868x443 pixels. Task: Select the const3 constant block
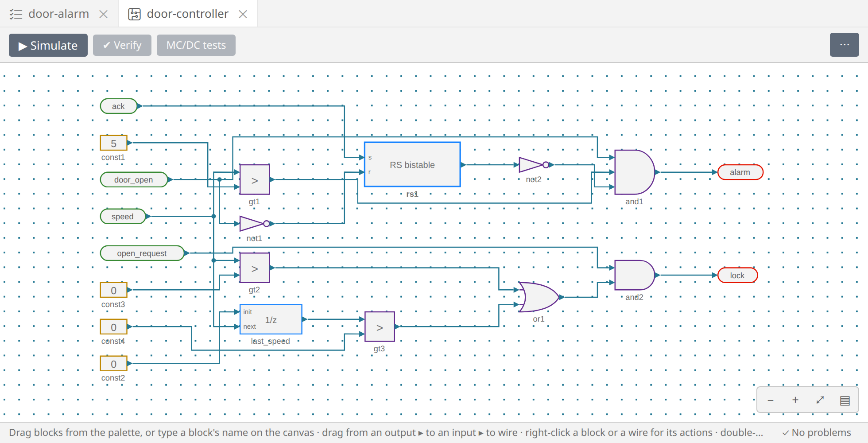tap(114, 290)
